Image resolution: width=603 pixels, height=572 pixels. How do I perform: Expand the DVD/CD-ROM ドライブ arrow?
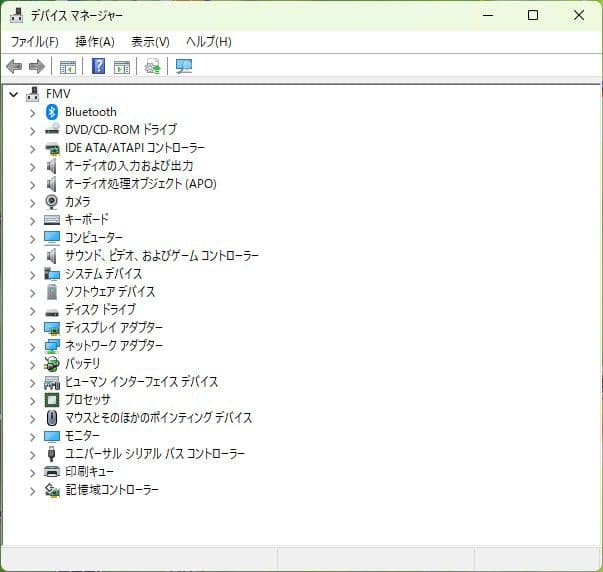point(33,131)
